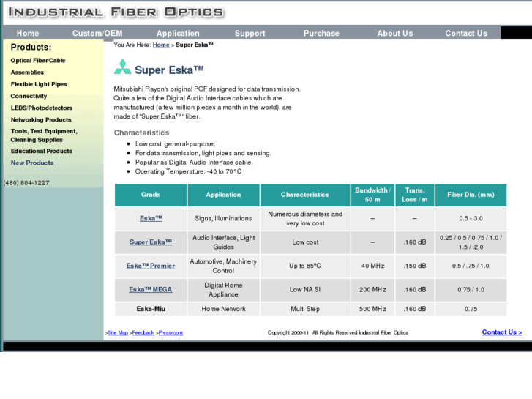Click the Up to 85ºC cell
The width and height of the screenshot is (532, 399).
(x=305, y=266)
